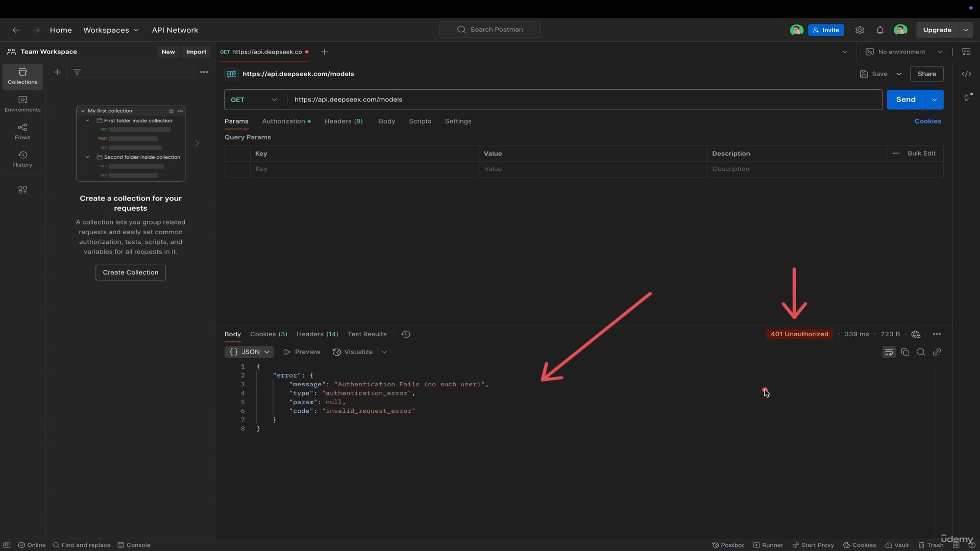Image resolution: width=980 pixels, height=551 pixels.
Task: Switch to the request Body tab
Action: pos(387,121)
